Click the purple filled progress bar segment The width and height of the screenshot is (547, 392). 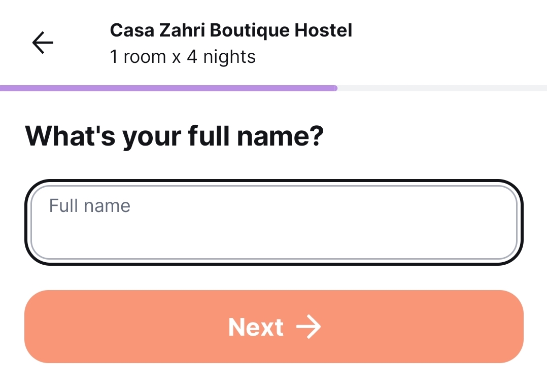[x=167, y=88]
